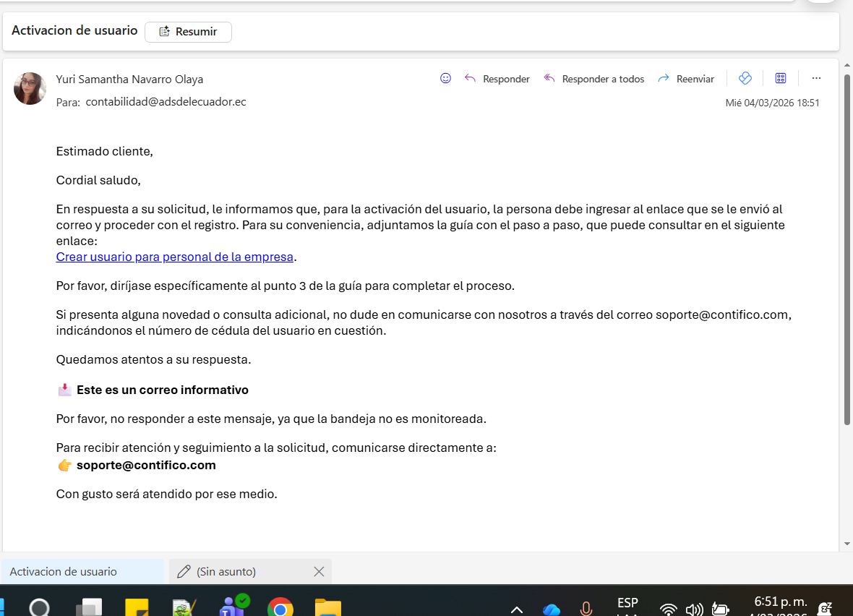This screenshot has height=616, width=853.
Task: Open the apps grid icon
Action: click(x=781, y=78)
